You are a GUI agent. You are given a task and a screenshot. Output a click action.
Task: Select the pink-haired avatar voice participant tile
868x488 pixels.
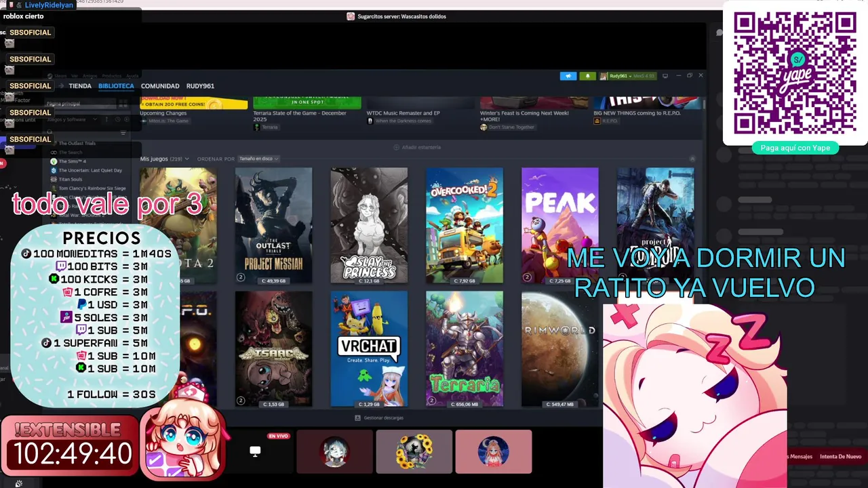tap(494, 451)
